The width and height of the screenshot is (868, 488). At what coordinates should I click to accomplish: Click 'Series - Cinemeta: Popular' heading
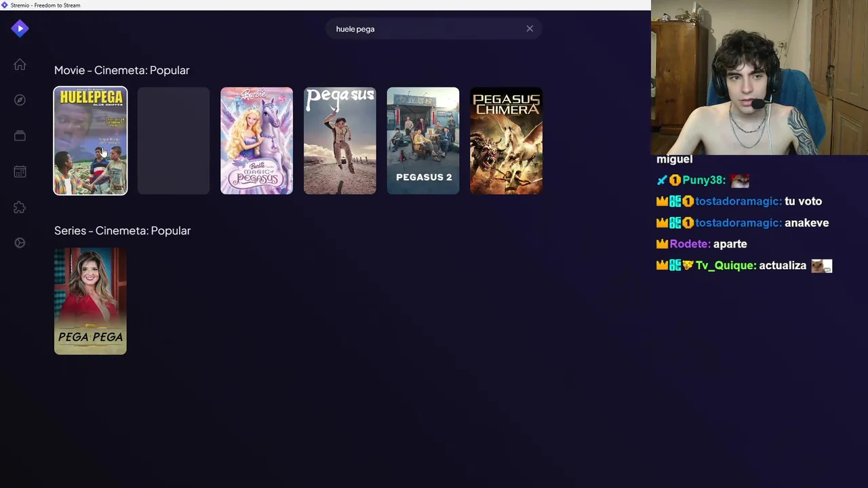[x=122, y=230]
